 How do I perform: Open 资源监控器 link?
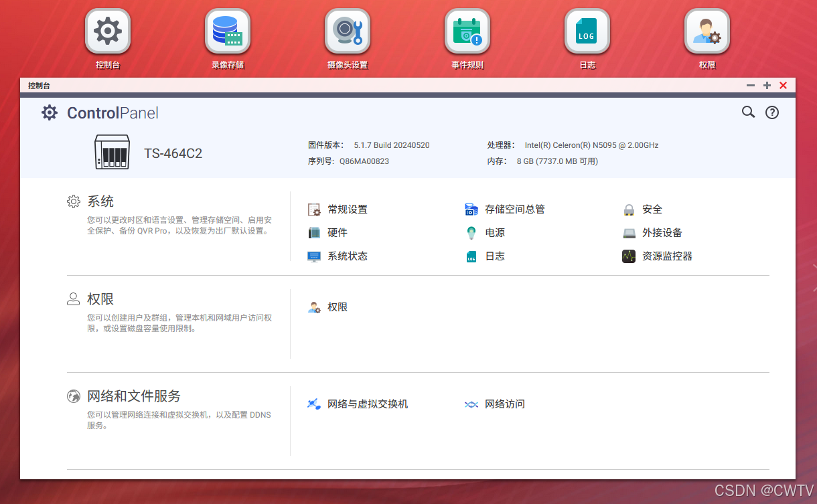pos(667,256)
